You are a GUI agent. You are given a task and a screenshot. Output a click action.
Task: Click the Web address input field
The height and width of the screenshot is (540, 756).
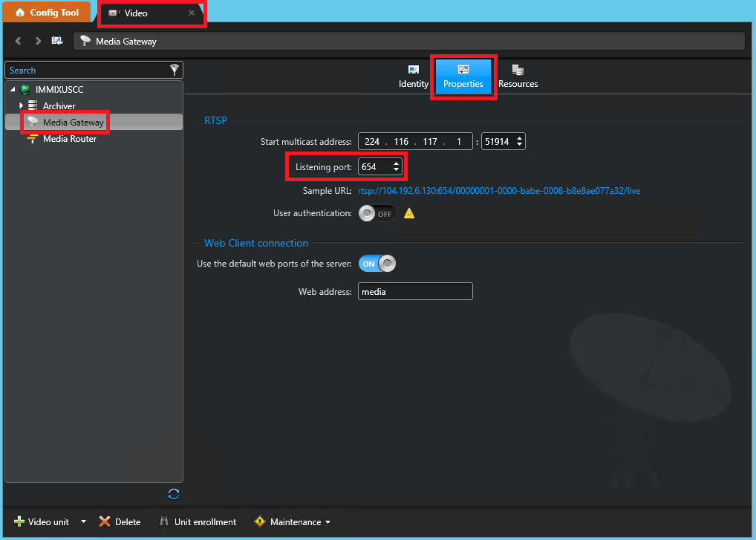415,291
